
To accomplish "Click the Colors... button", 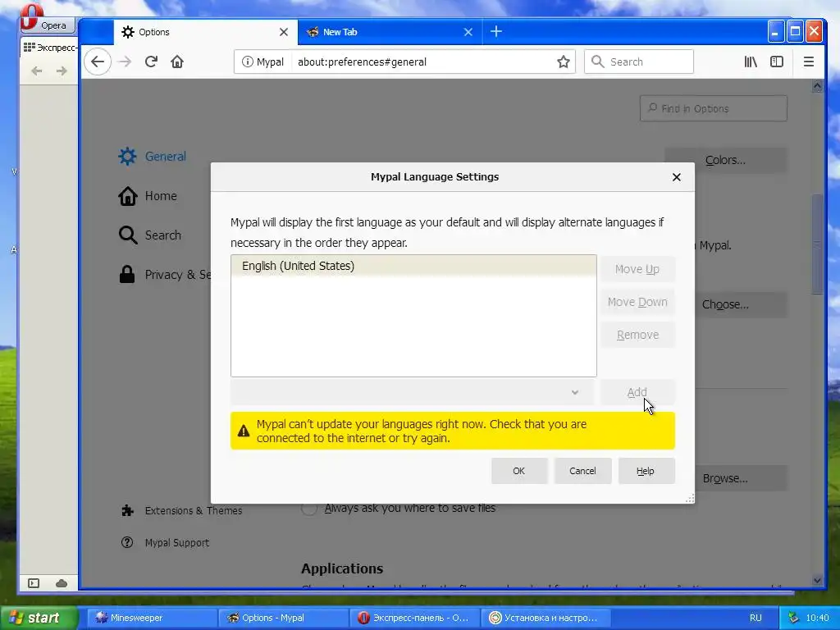I will pyautogui.click(x=725, y=160).
